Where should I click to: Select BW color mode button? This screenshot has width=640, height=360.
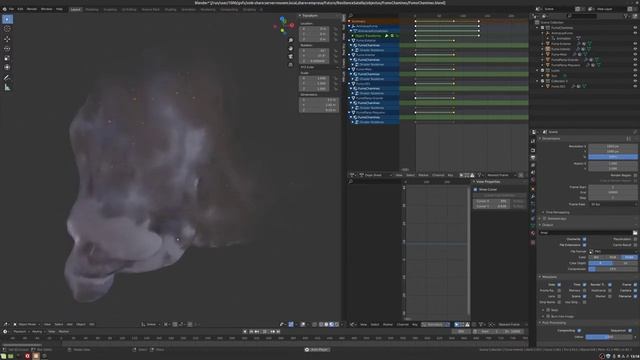point(596,257)
